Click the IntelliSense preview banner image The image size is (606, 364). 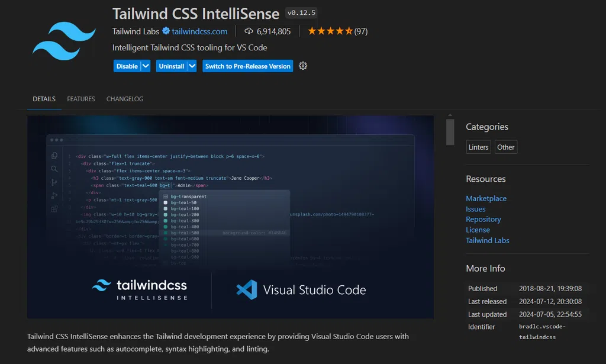[230, 217]
